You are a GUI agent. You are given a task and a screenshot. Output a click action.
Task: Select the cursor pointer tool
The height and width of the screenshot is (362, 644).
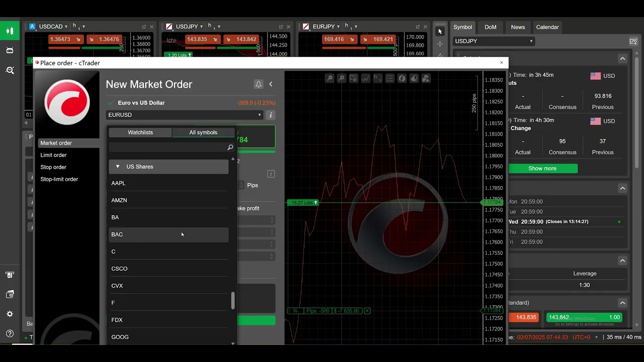point(440,31)
